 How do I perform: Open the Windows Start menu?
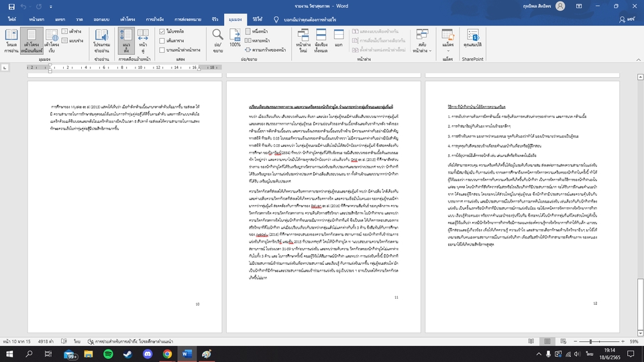pyautogui.click(x=9, y=354)
